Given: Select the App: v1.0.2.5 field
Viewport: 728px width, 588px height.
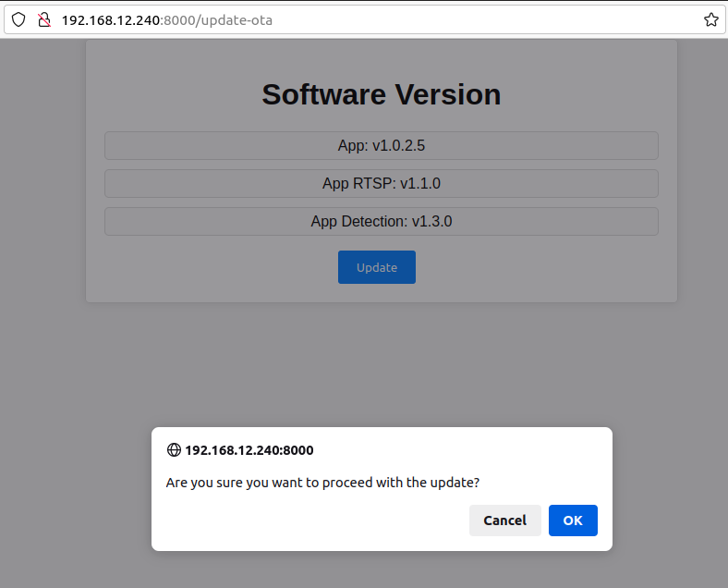Looking at the screenshot, I should pos(381,145).
